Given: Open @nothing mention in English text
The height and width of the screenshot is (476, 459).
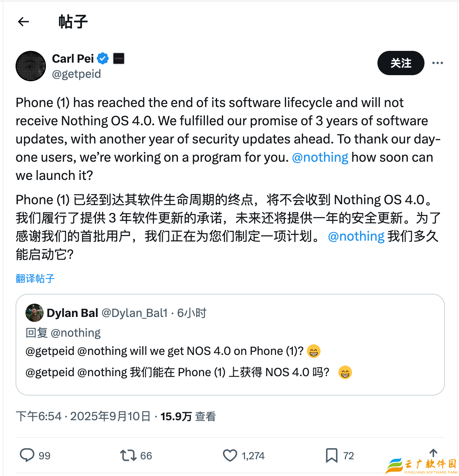Looking at the screenshot, I should (320, 157).
